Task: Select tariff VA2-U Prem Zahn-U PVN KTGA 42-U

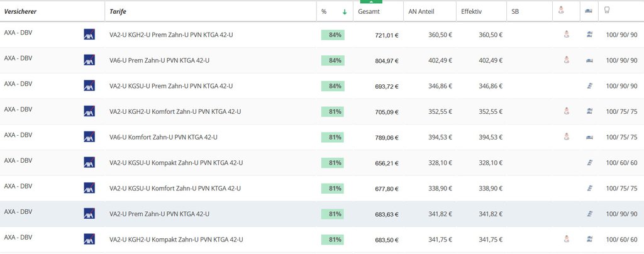Action: (159, 214)
